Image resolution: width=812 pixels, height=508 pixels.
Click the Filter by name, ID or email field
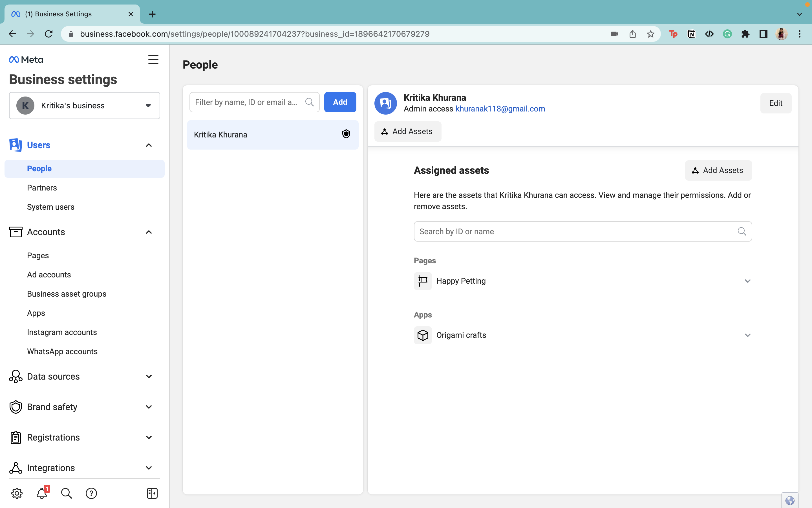coord(254,102)
